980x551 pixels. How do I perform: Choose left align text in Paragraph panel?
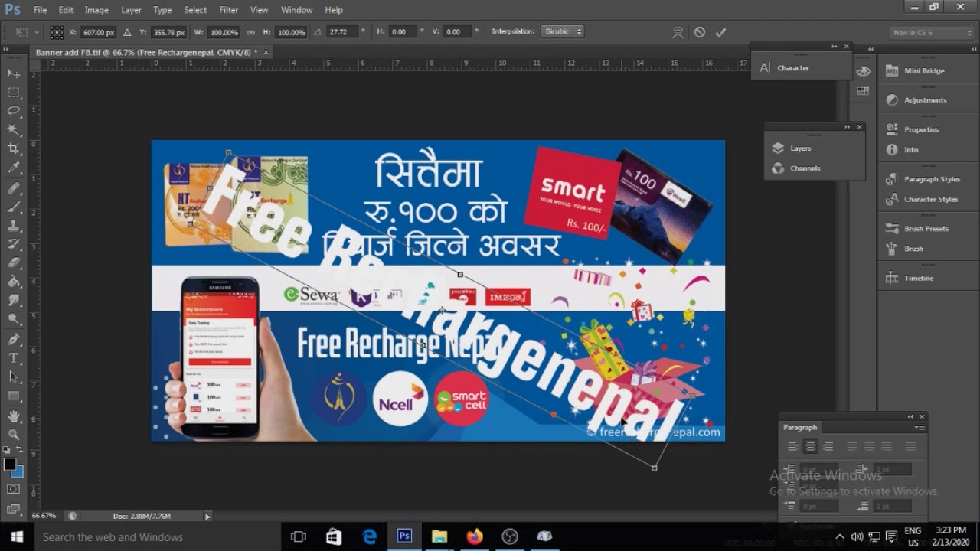click(793, 446)
